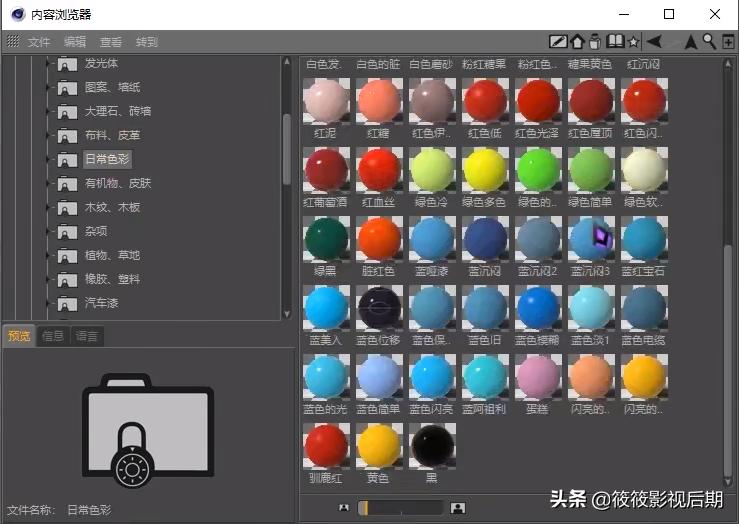Select the 绿黑 material thumbnail
Image resolution: width=739 pixels, height=524 pixels.
point(326,239)
